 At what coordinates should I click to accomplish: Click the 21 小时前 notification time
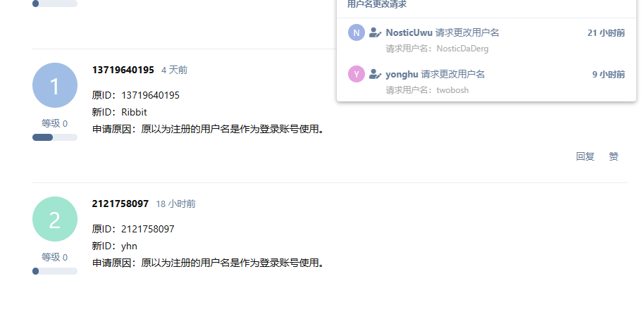pyautogui.click(x=606, y=33)
